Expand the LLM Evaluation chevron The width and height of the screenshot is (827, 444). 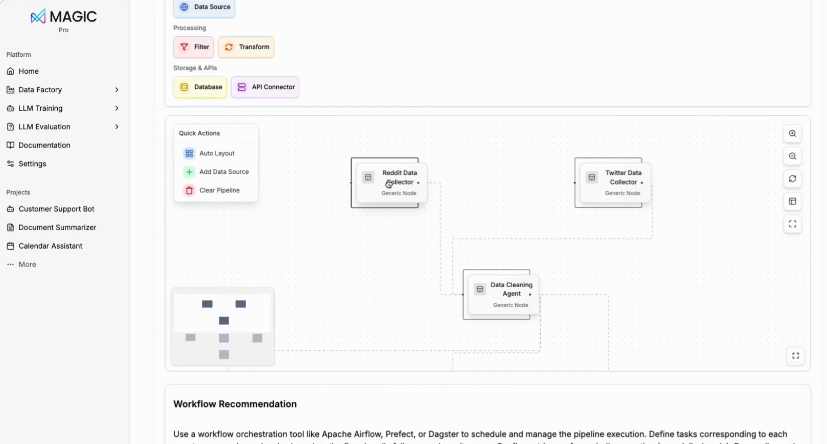(x=117, y=127)
